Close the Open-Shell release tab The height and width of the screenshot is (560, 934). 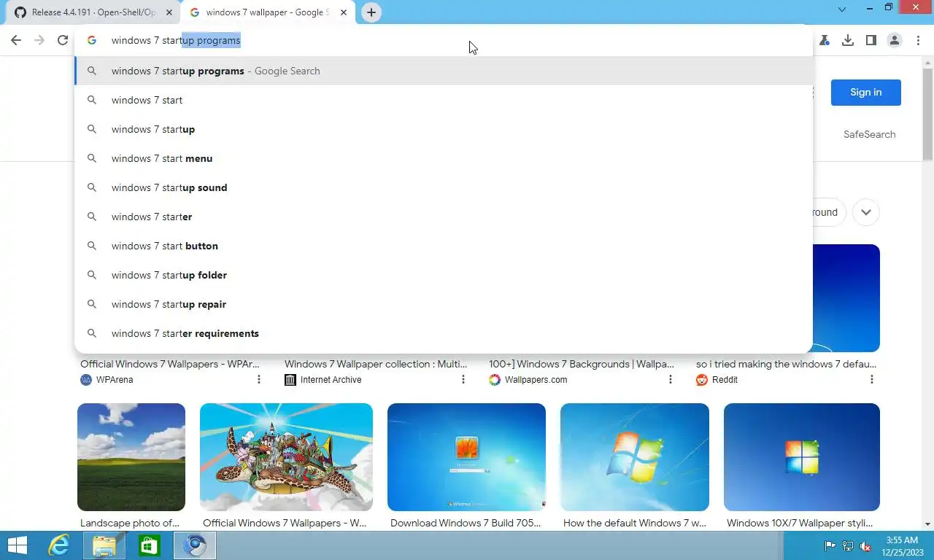[169, 12]
